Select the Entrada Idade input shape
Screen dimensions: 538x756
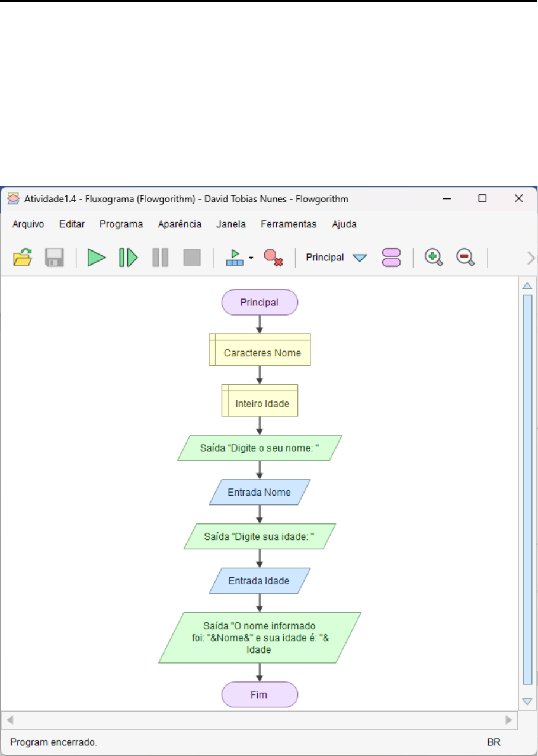click(260, 581)
